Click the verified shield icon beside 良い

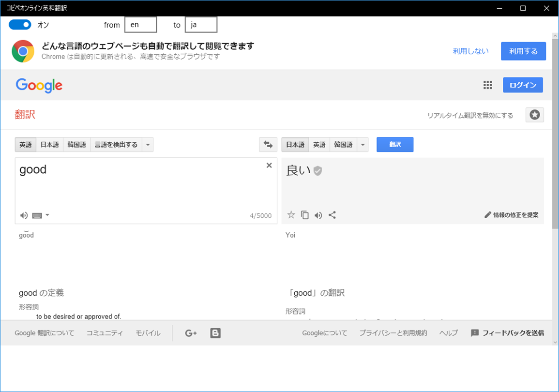(x=317, y=171)
